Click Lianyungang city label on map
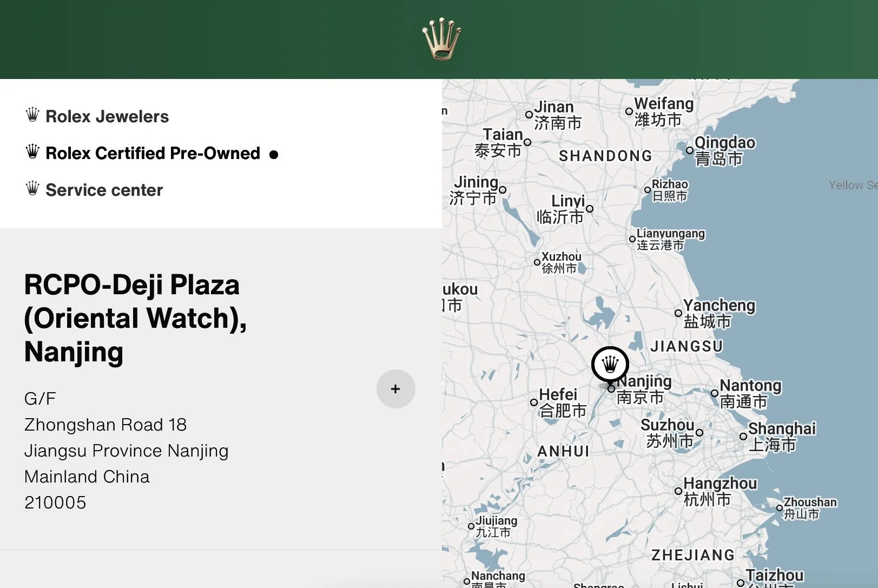 [670, 239]
